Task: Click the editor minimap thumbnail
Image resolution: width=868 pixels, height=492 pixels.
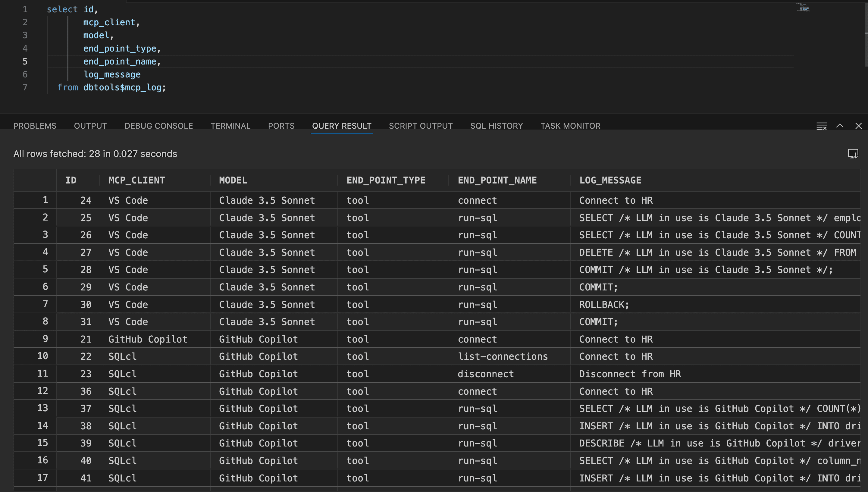Action: (804, 8)
